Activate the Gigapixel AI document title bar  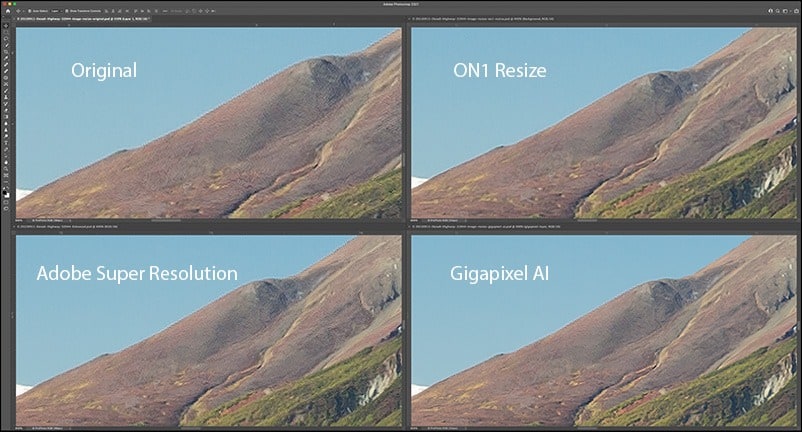(480, 227)
